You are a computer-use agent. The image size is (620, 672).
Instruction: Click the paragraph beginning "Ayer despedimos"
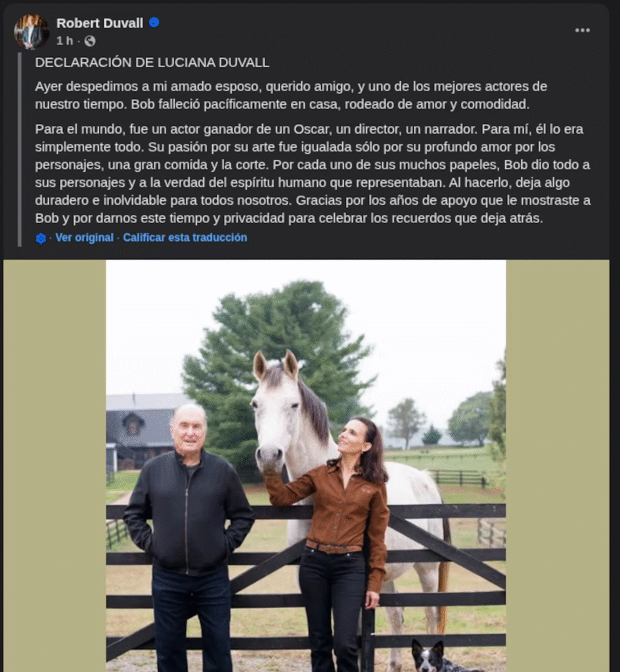click(x=291, y=95)
